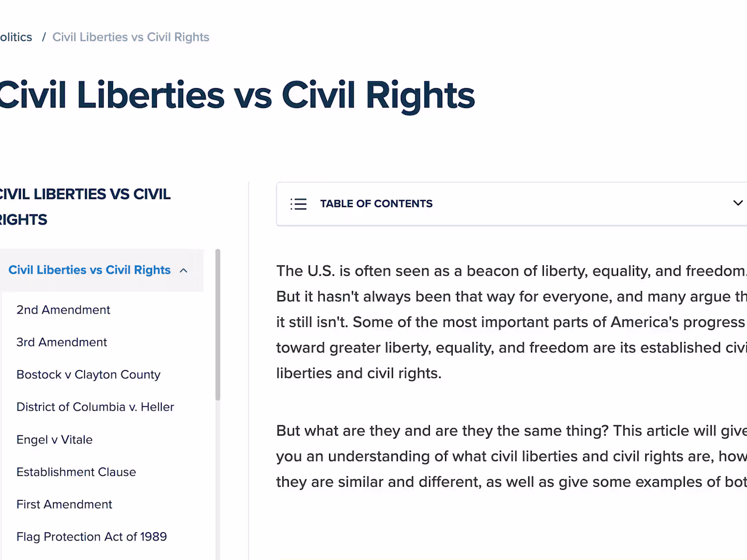The height and width of the screenshot is (560, 747).
Task: Select District of Columbia v. Heller
Action: point(95,407)
